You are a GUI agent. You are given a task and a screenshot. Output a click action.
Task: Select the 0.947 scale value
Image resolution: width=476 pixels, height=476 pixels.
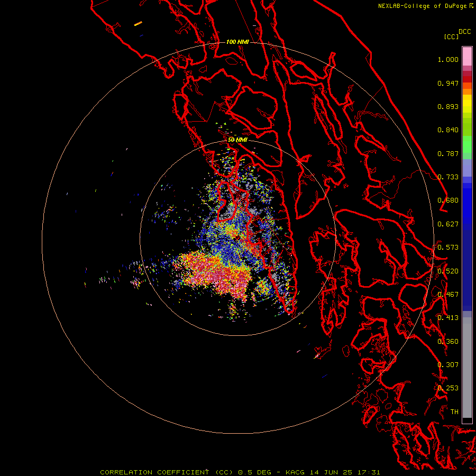tap(448, 83)
